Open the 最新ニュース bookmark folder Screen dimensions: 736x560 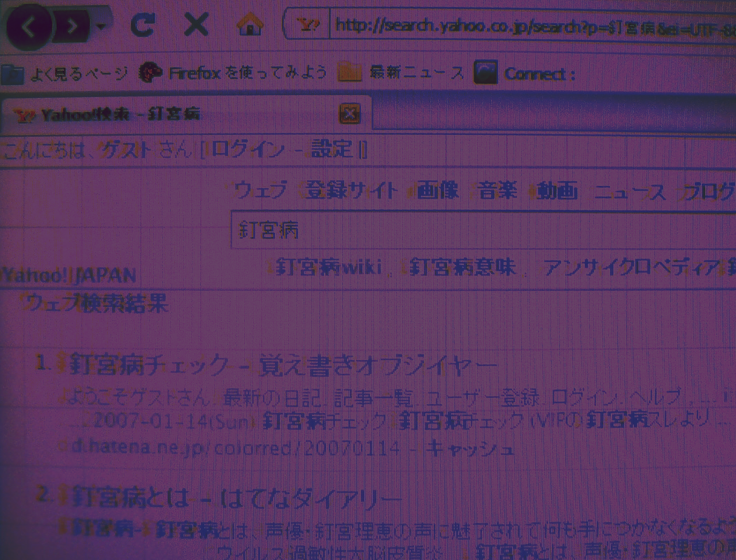coord(401,72)
